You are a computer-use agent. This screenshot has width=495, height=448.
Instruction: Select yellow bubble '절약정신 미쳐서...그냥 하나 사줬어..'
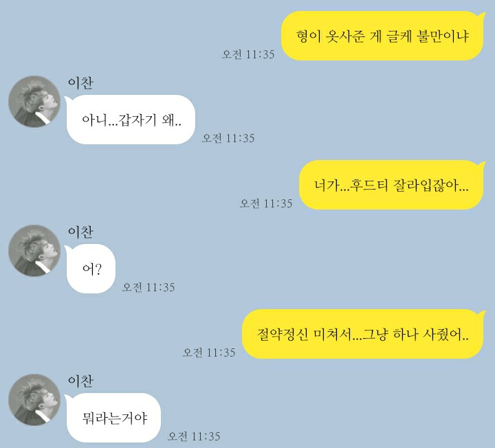tap(363, 334)
